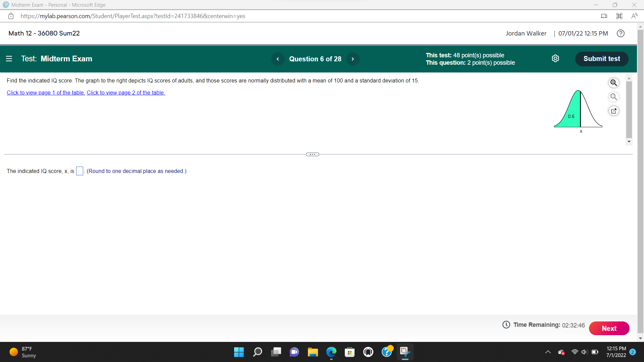Expand the network icon in the system tray
Image resolution: width=644 pixels, height=362 pixels.
[x=574, y=352]
